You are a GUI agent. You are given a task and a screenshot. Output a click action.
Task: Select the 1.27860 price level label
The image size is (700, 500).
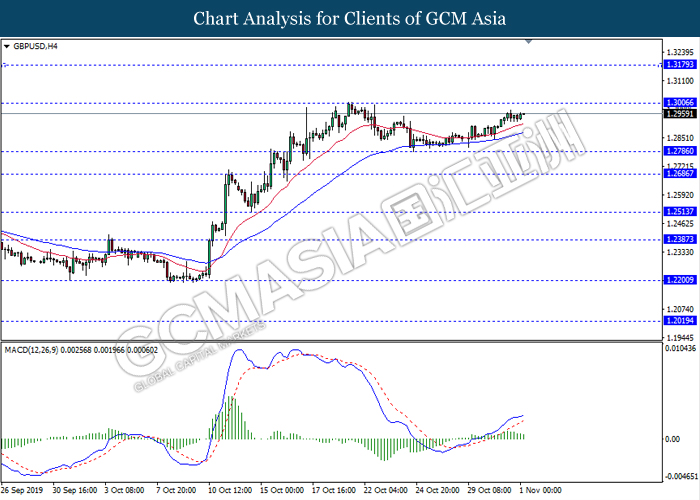680,151
